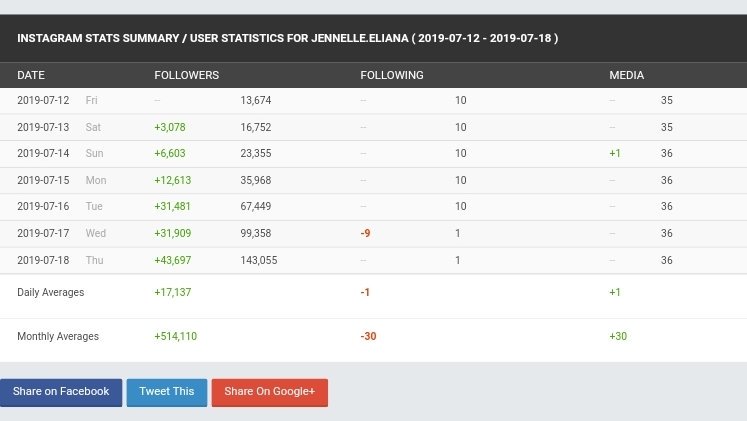The height and width of the screenshot is (421, 747).
Task: Click following count 1 on 2019-07-17
Action: tap(458, 233)
